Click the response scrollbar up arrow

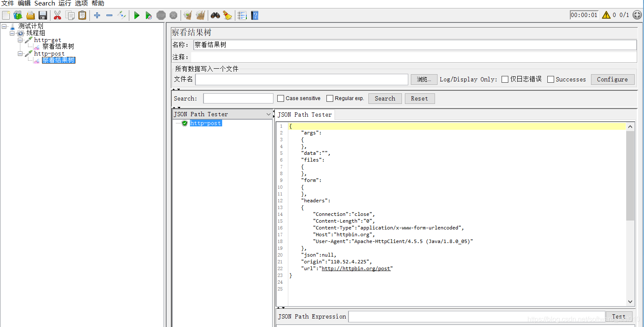[x=630, y=127]
